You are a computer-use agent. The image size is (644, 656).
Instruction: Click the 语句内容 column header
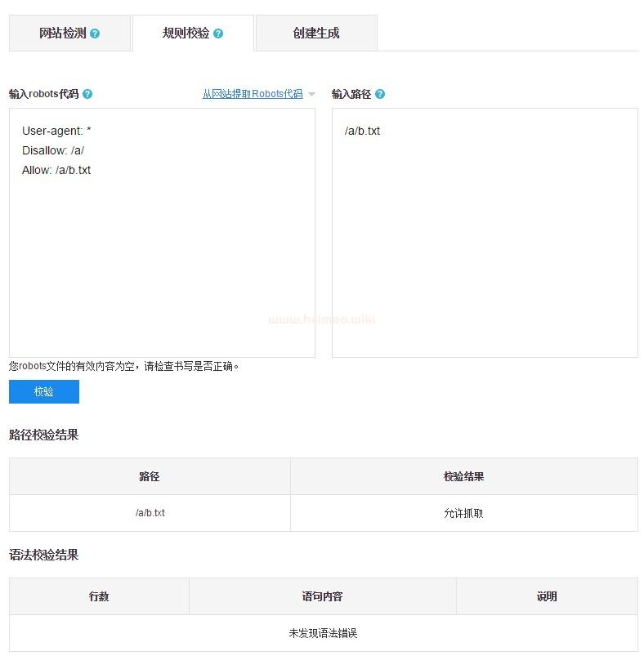(322, 596)
